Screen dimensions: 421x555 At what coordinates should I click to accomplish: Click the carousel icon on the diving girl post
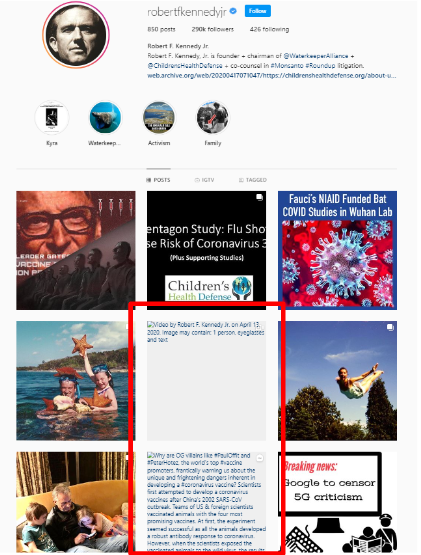pyautogui.click(x=390, y=327)
